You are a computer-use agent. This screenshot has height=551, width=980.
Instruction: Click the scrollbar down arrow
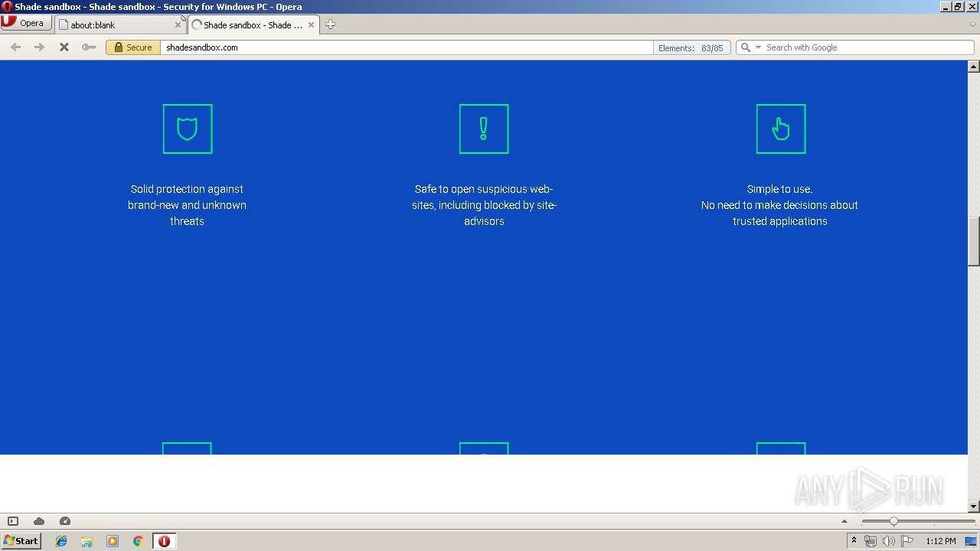pyautogui.click(x=974, y=507)
